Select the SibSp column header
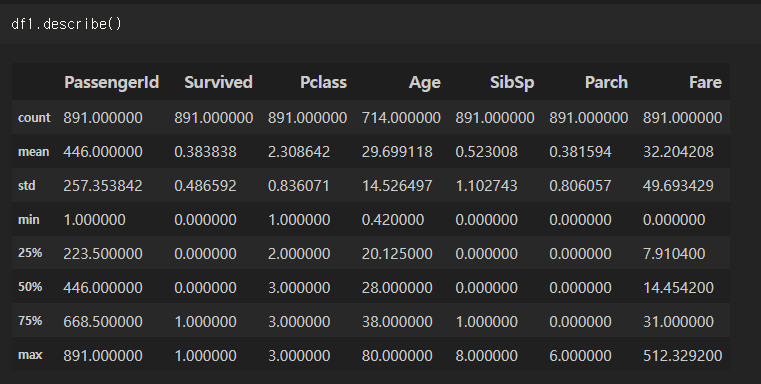 click(512, 83)
